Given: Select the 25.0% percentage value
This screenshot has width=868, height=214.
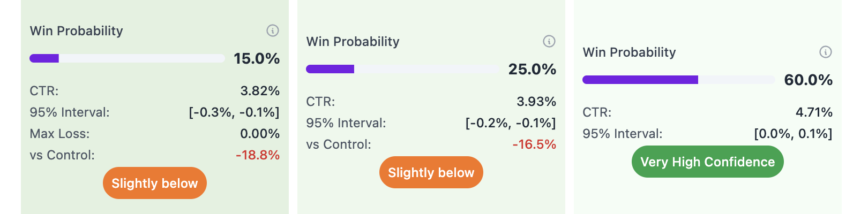Looking at the screenshot, I should click(532, 69).
